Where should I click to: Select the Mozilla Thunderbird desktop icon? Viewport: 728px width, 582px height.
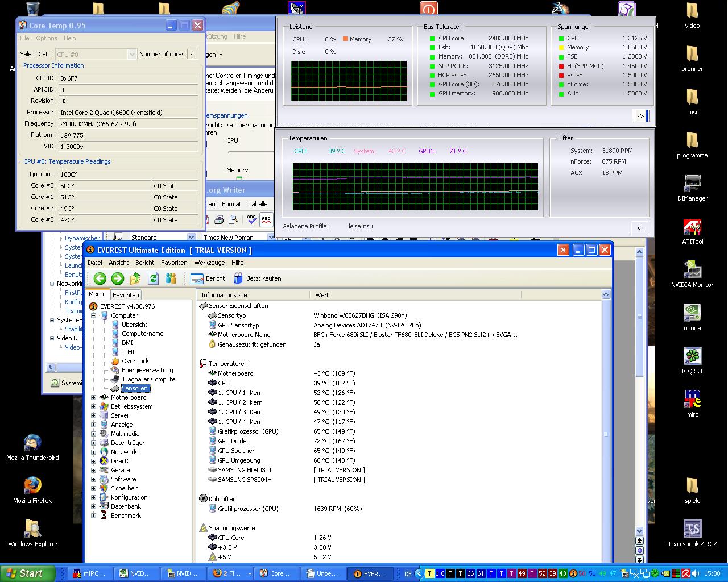coord(32,447)
